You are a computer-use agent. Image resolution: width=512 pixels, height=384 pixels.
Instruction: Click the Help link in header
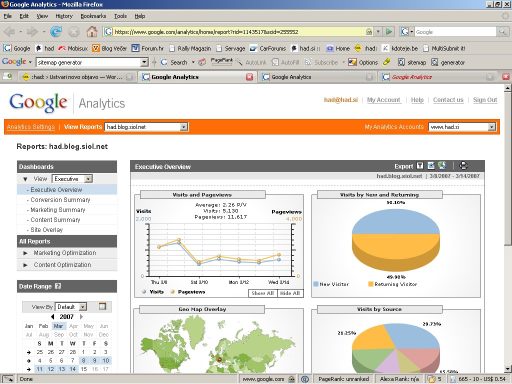click(x=417, y=100)
